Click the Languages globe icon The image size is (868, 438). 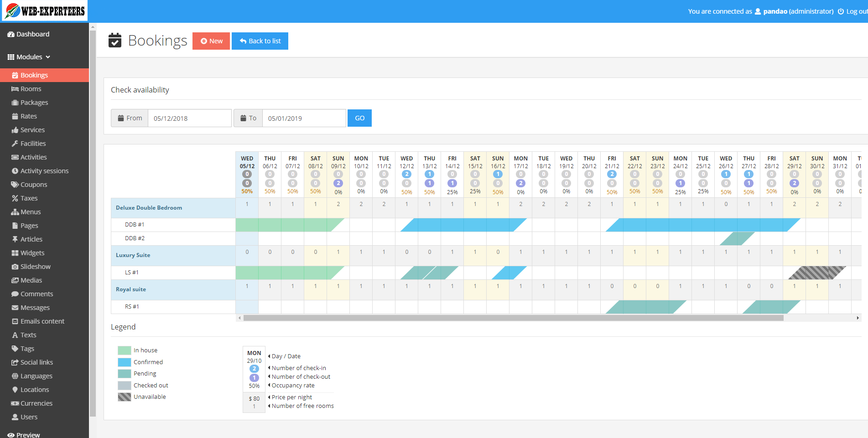click(x=15, y=376)
